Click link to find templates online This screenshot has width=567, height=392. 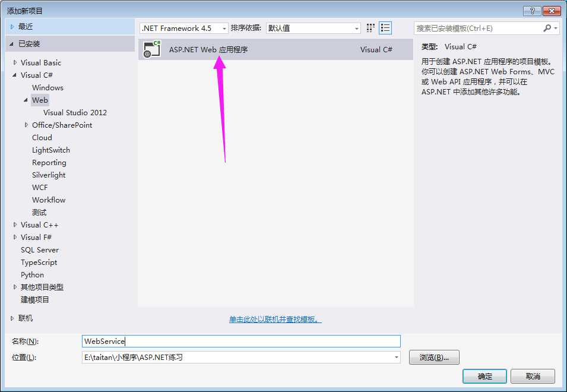(x=275, y=320)
